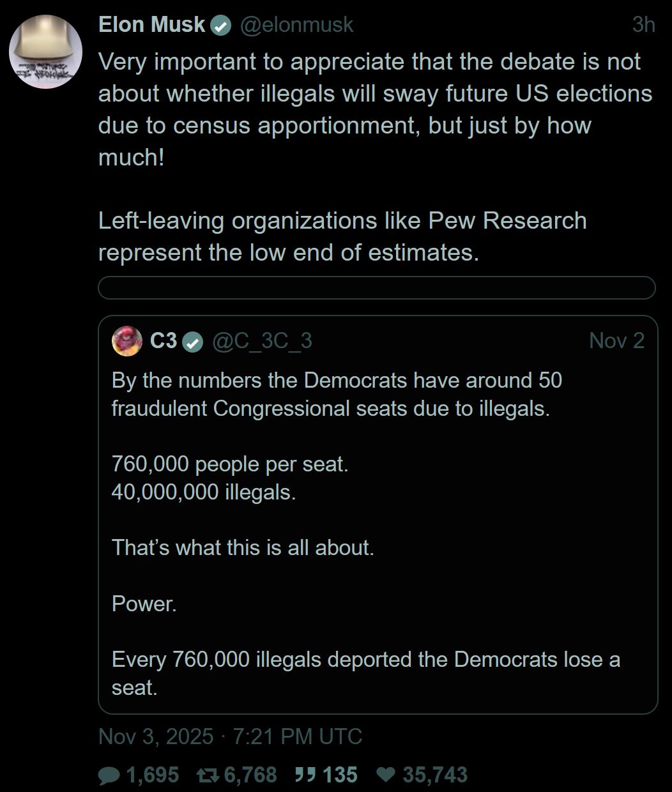Like the tweet with the heart icon
The image size is (672, 792).
click(x=386, y=775)
